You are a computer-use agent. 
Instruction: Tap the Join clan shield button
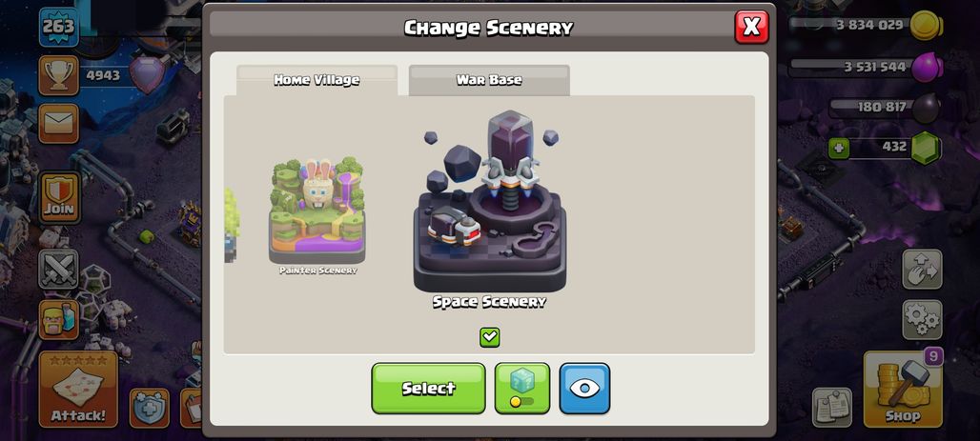(59, 197)
